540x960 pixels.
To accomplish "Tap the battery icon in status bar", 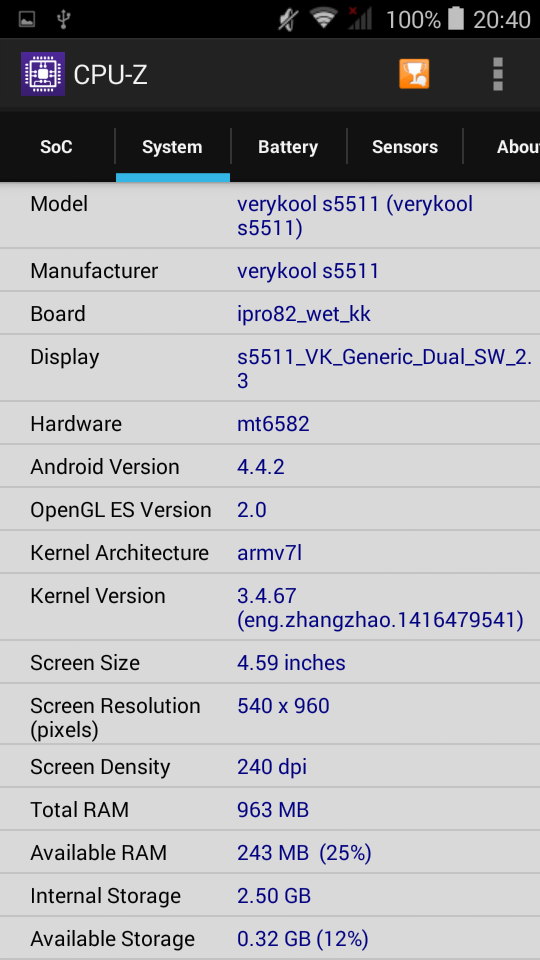I will 456,18.
